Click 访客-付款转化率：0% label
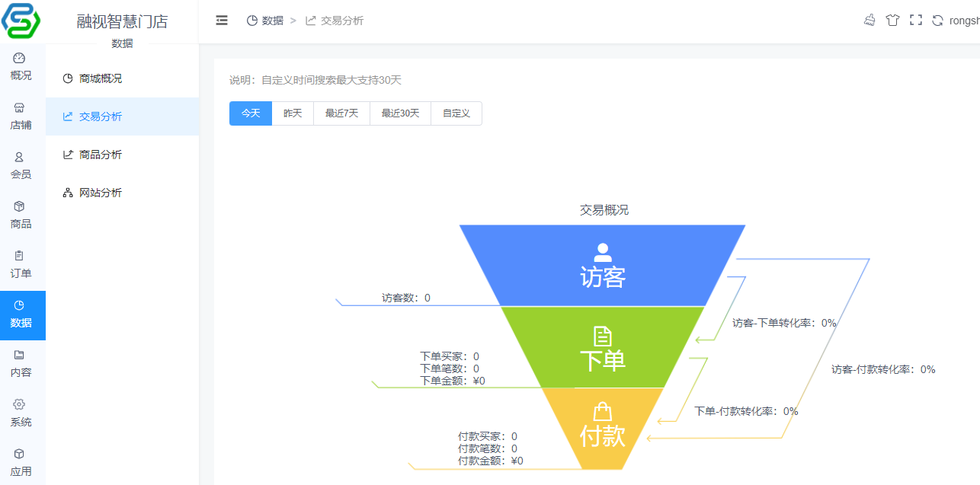The image size is (980, 485). click(x=883, y=369)
